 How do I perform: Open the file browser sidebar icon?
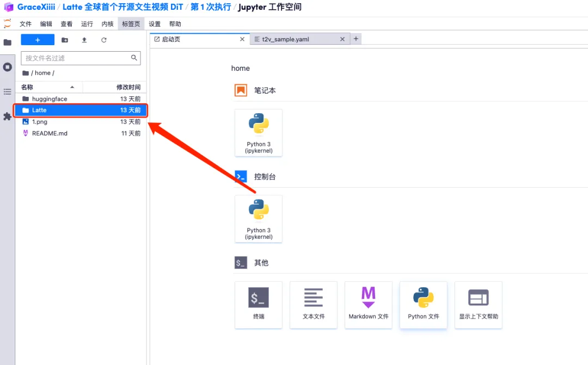[x=8, y=42]
